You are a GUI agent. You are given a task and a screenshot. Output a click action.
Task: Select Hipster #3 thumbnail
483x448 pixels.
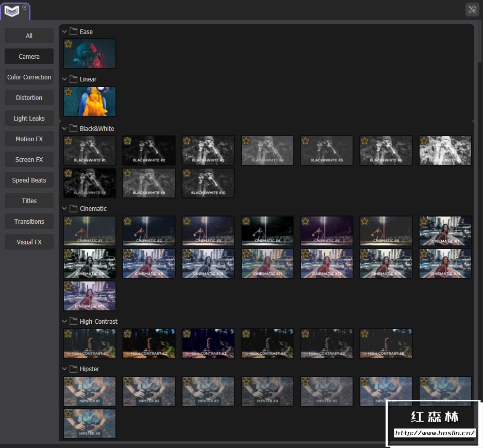pos(208,391)
